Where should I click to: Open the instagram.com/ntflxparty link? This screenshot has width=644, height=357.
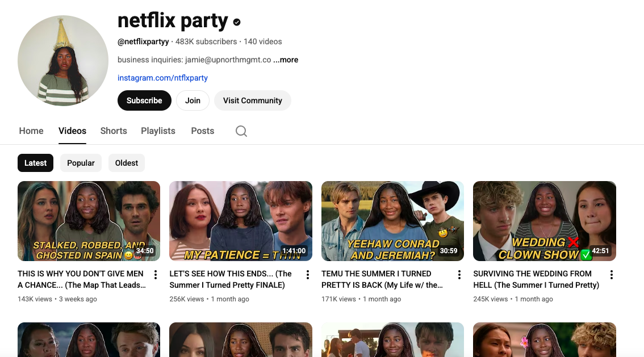click(x=162, y=78)
